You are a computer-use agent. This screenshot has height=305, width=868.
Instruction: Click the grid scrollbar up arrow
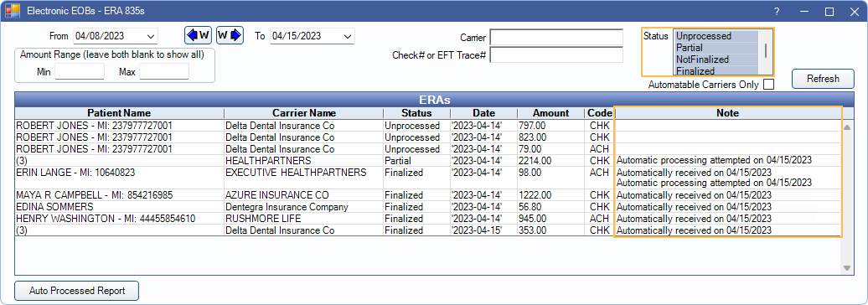[x=846, y=127]
